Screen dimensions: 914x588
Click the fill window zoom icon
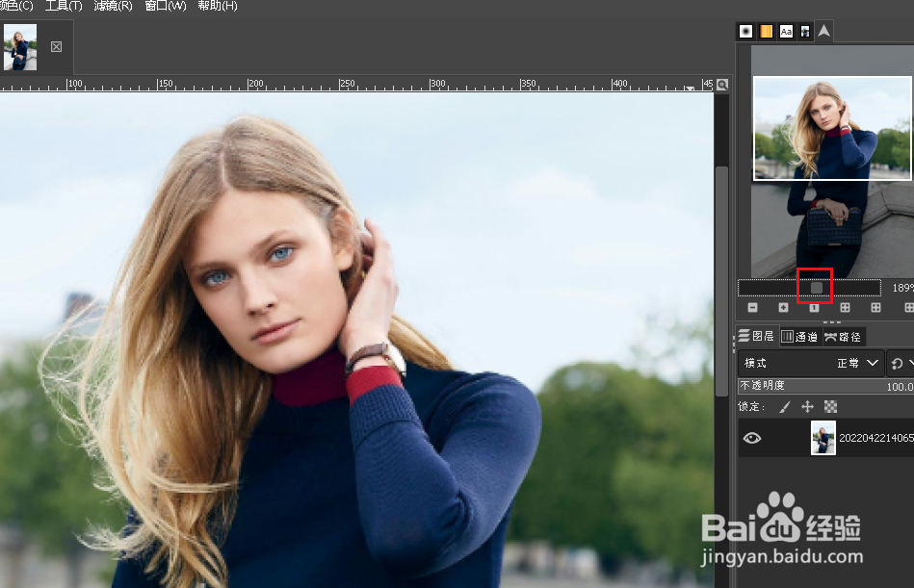pos(875,307)
